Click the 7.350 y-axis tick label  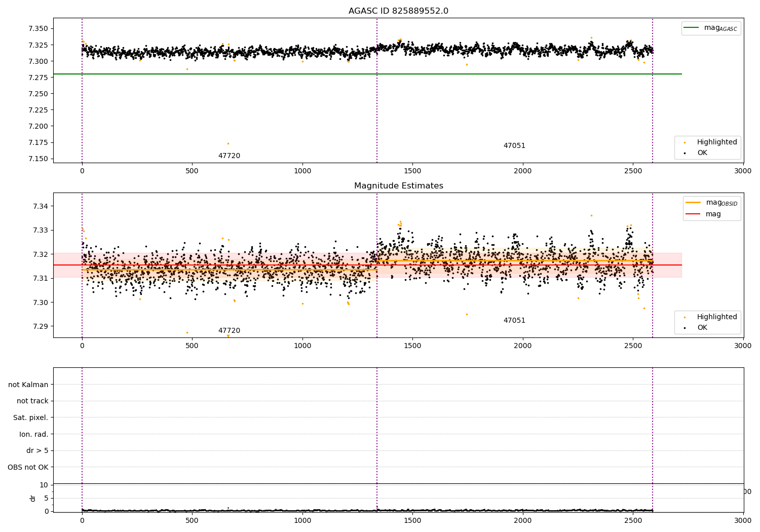[38, 29]
